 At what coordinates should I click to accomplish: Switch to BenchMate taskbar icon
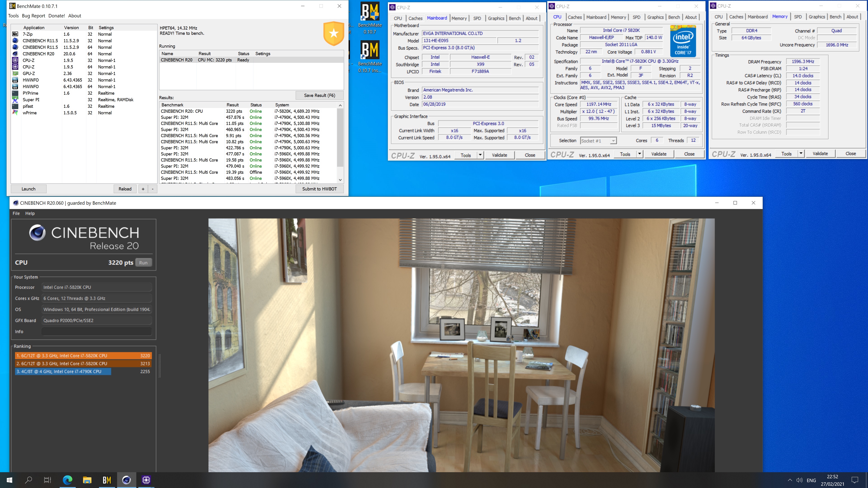click(x=106, y=480)
